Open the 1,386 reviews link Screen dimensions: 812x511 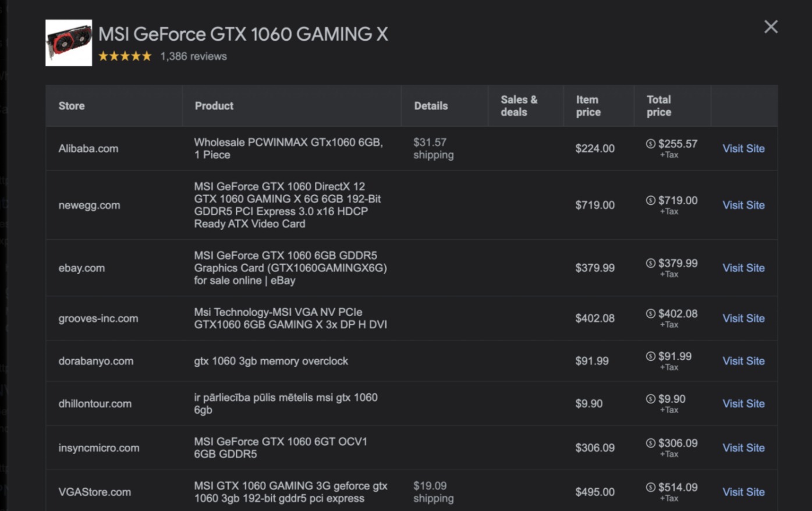pos(193,56)
